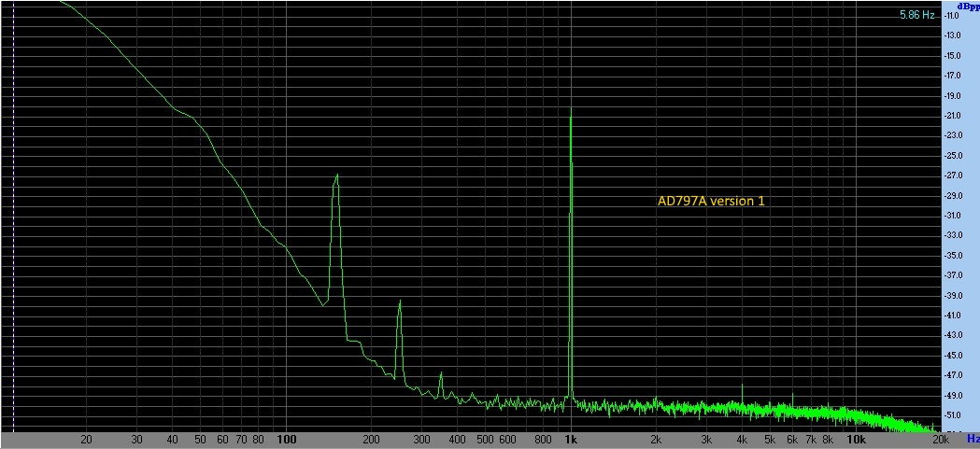
Task: Click the tip of the 1 kHz fundamental peak
Action: (571, 110)
